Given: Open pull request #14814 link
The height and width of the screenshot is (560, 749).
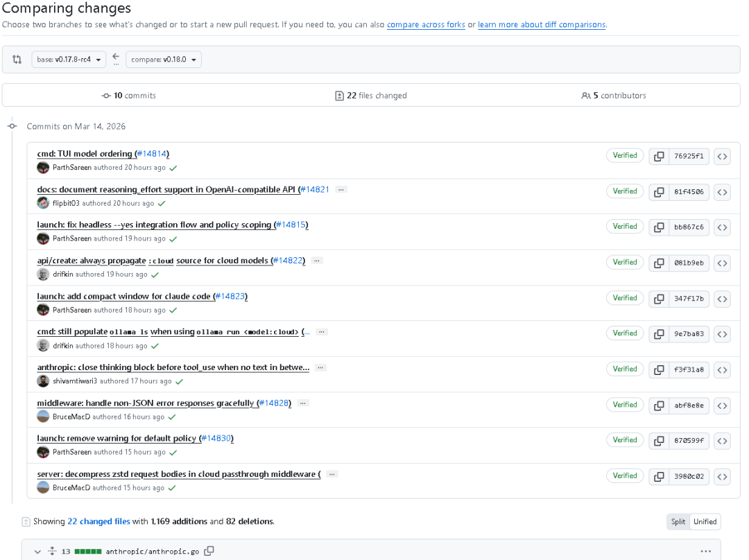Looking at the screenshot, I should point(152,154).
